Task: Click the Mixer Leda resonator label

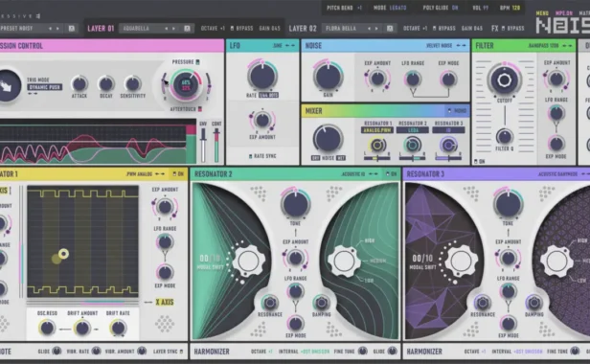Action: [413, 130]
